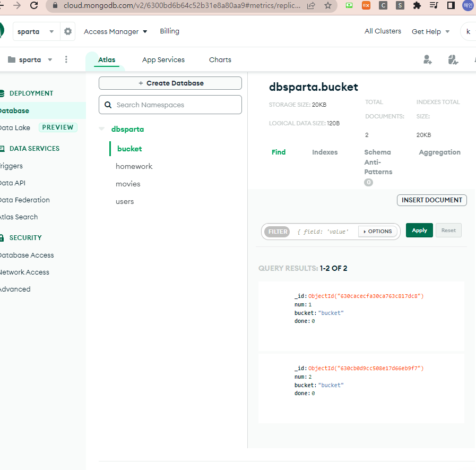Click the lock icon in address bar
This screenshot has width=476, height=470.
(55, 5)
